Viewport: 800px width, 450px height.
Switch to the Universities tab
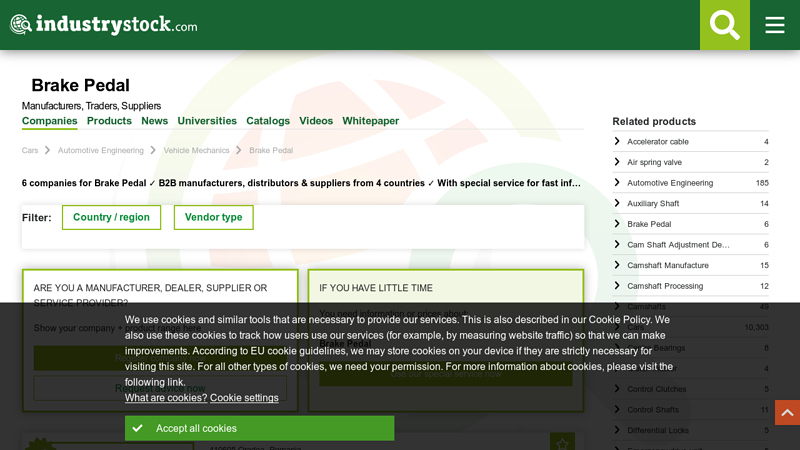point(207,121)
